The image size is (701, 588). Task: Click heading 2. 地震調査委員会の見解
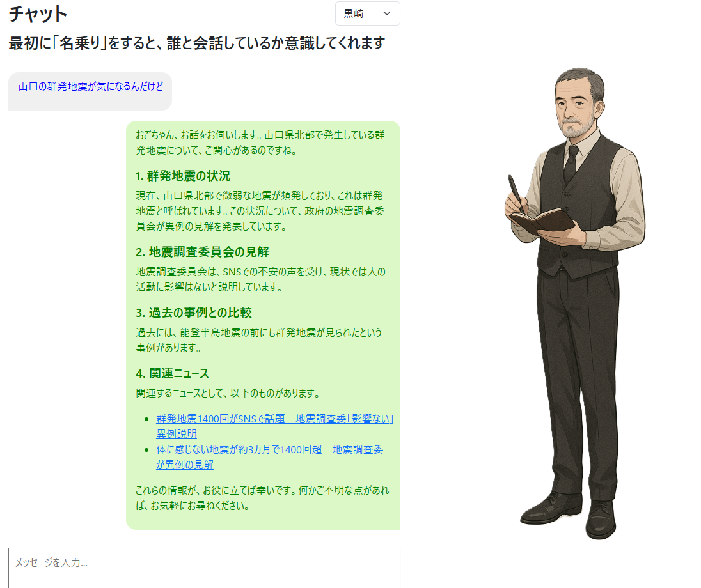tap(202, 252)
